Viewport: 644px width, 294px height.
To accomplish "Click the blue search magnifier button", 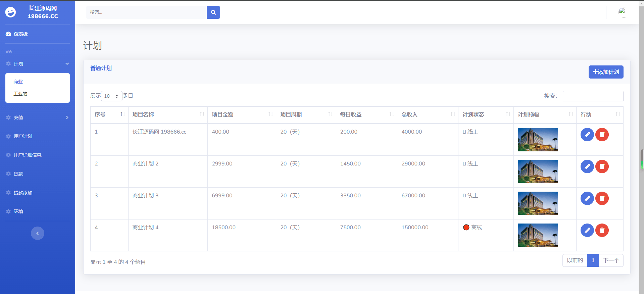I will click(213, 12).
